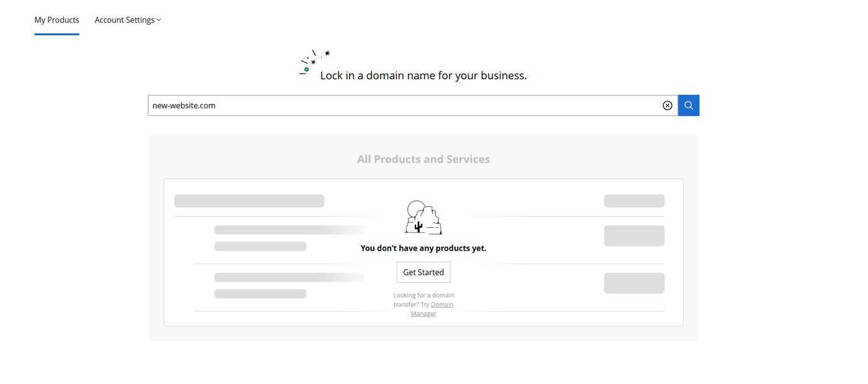This screenshot has height=384, width=868.
Task: Click the 'You don't have any products yet.' text
Action: [x=423, y=248]
